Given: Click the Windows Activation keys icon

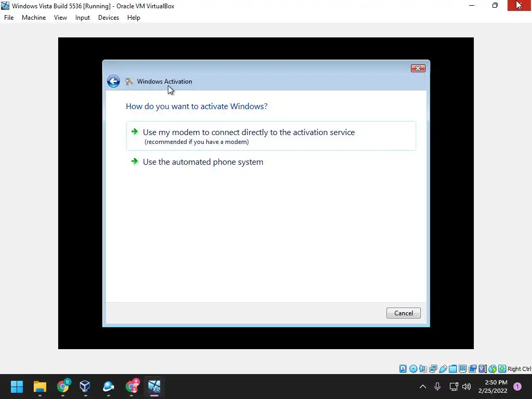Looking at the screenshot, I should [x=129, y=82].
